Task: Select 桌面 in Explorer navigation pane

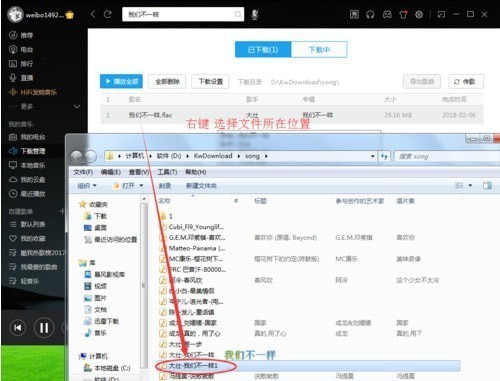Action: [95, 228]
